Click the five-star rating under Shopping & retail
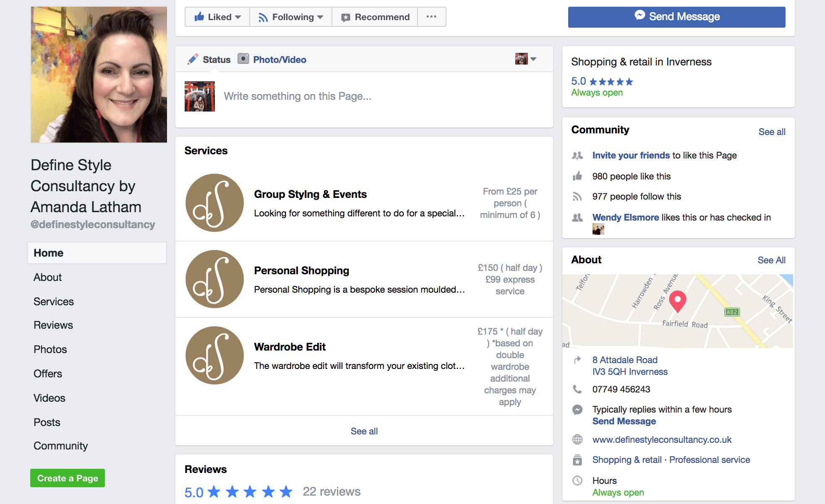 [611, 82]
